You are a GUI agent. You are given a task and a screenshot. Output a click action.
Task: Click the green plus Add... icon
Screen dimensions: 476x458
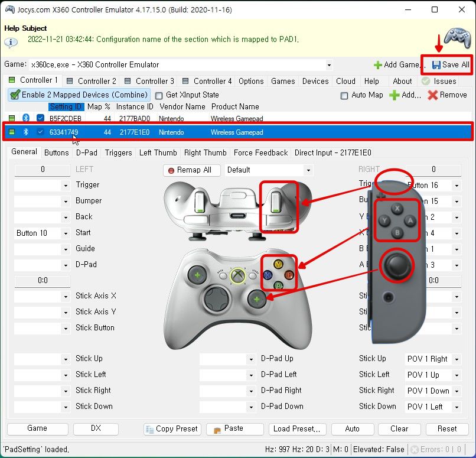click(394, 95)
